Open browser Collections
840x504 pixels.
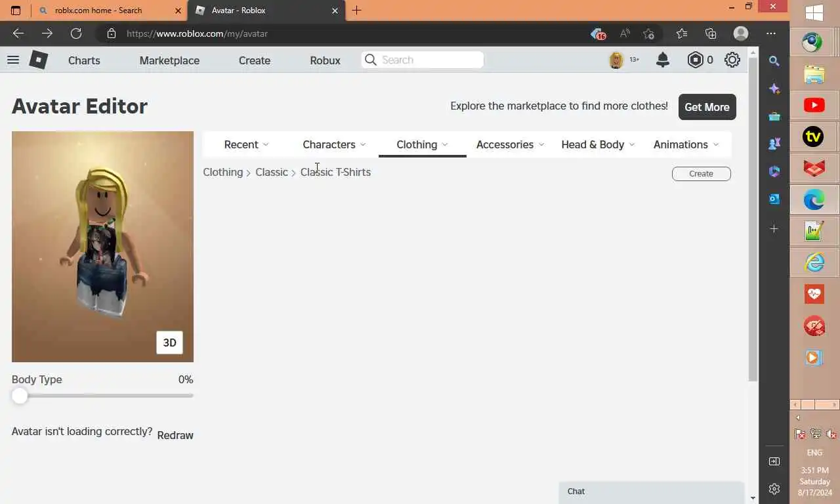point(711,33)
